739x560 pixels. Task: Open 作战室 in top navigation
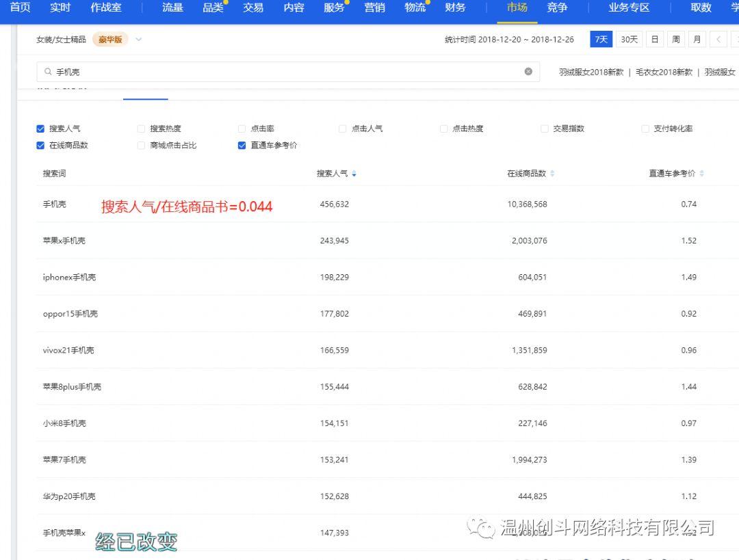106,8
